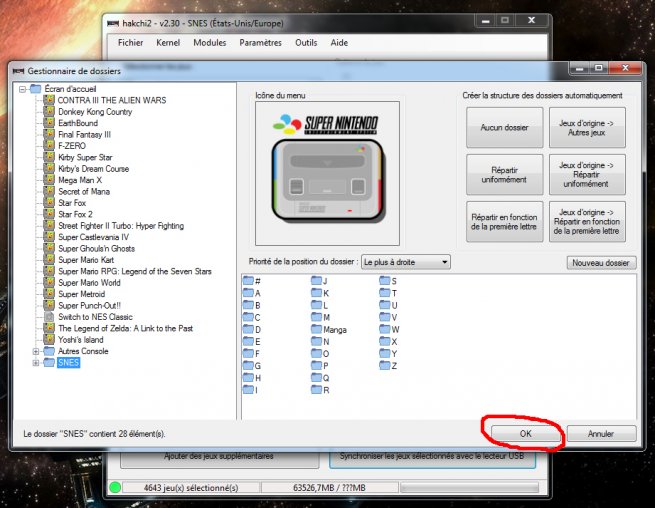The width and height of the screenshot is (655, 508).
Task: Click the Mega Man X game icon
Action: coord(49,180)
